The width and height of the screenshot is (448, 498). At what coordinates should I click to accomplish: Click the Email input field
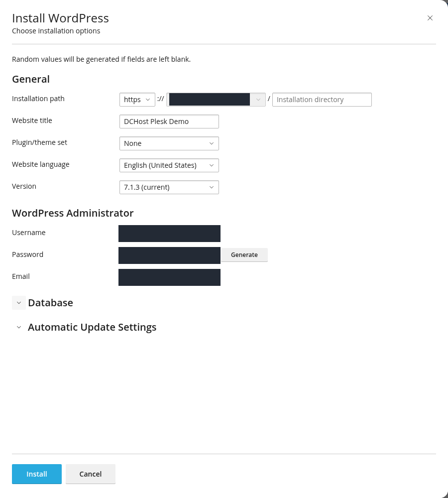pos(169,277)
